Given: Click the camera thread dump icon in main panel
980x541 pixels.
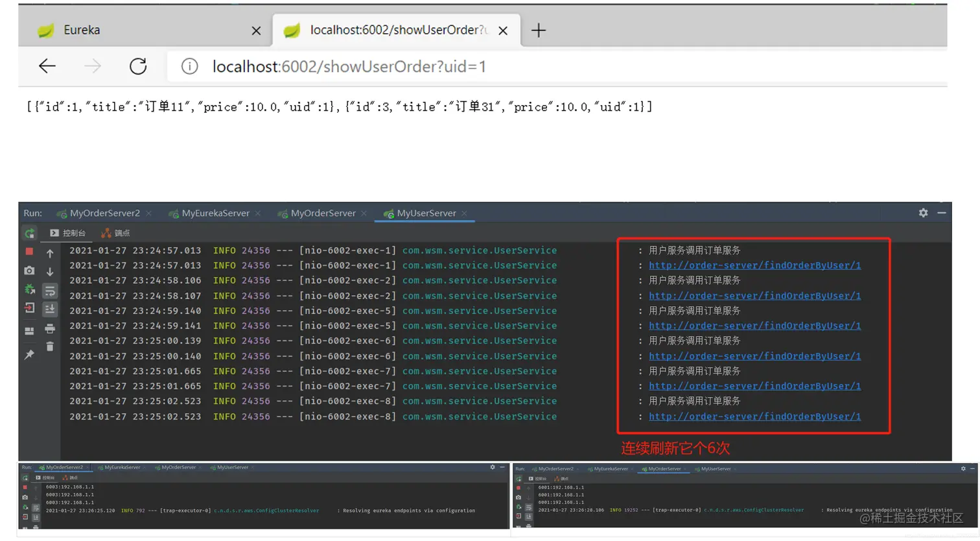Looking at the screenshot, I should tap(29, 270).
